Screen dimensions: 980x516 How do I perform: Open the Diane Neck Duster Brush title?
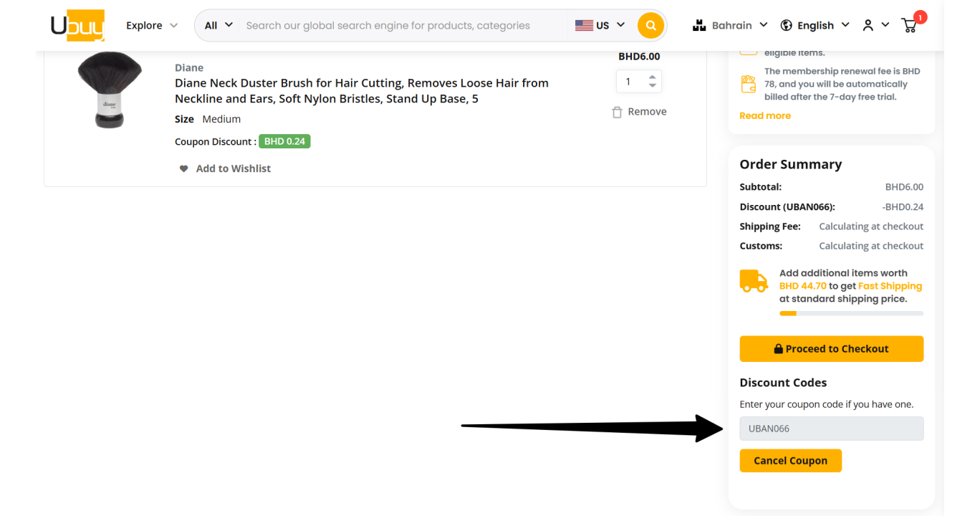coord(362,91)
